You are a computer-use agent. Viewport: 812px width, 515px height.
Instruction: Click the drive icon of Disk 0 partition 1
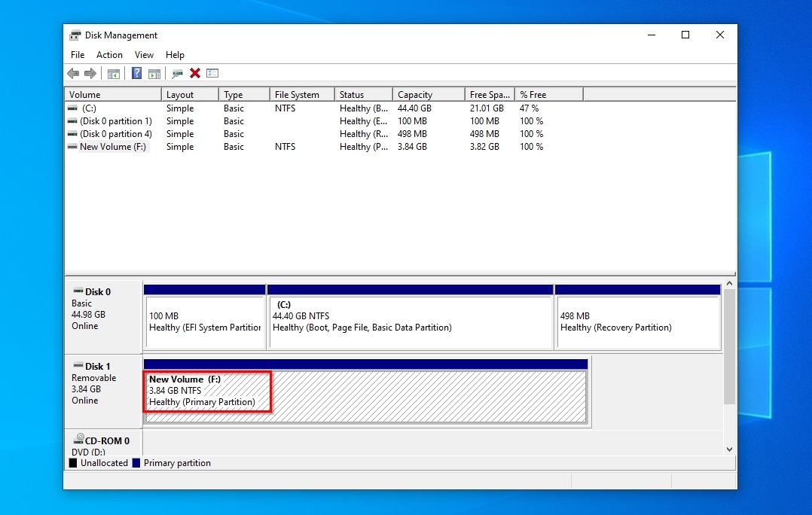pyautogui.click(x=72, y=121)
